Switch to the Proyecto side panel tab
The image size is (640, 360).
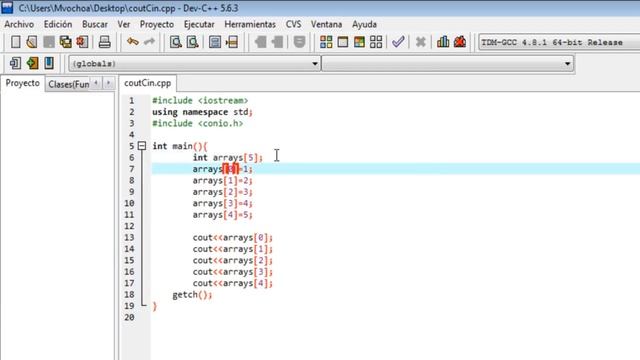point(22,83)
